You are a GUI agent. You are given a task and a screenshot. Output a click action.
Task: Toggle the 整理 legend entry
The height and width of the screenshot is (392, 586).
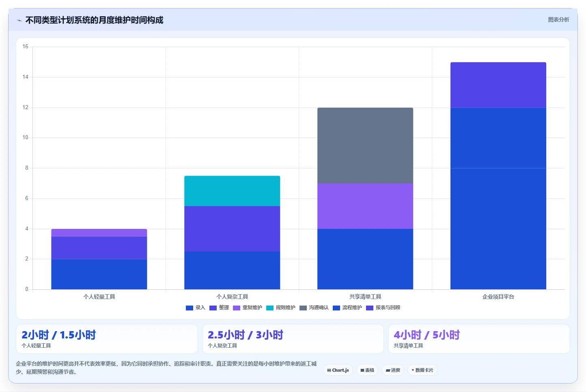(219, 308)
